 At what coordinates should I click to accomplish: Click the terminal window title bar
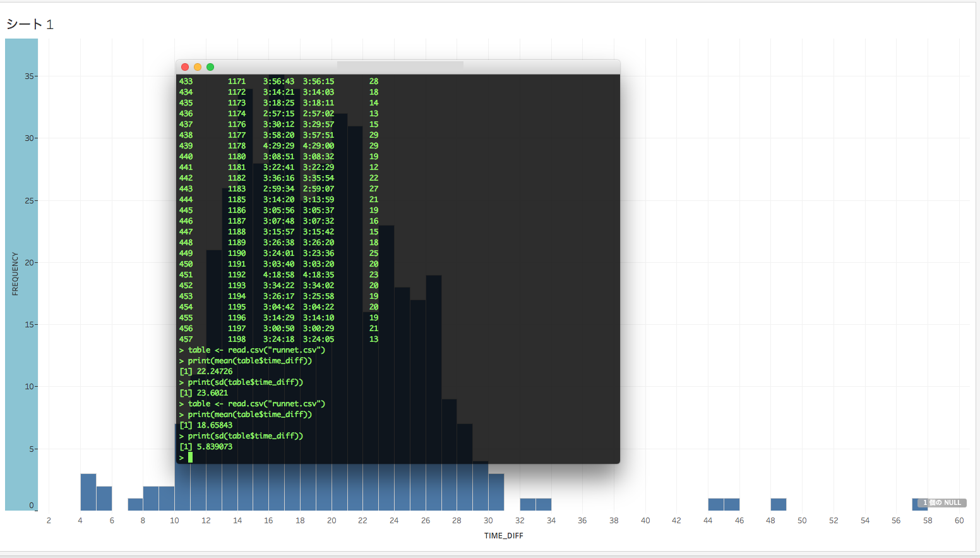coord(398,67)
